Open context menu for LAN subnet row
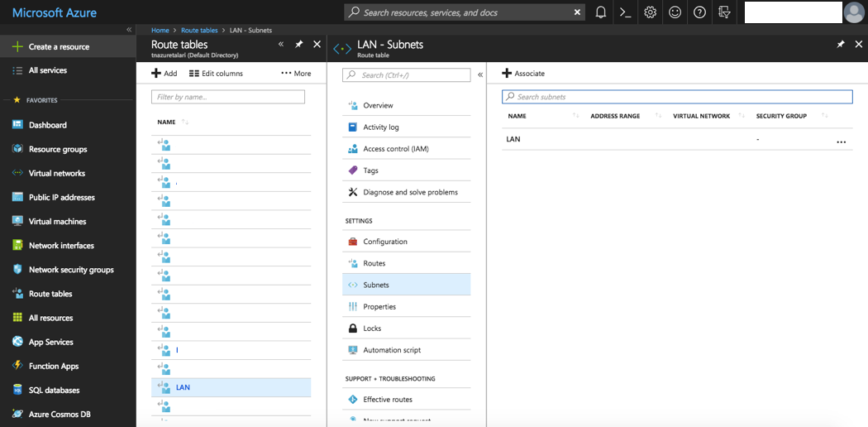This screenshot has height=427, width=868. [x=841, y=141]
